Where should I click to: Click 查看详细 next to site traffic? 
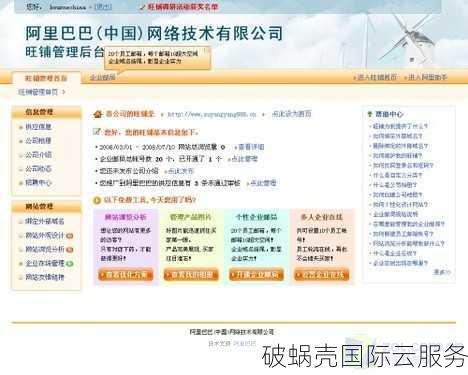[251, 147]
